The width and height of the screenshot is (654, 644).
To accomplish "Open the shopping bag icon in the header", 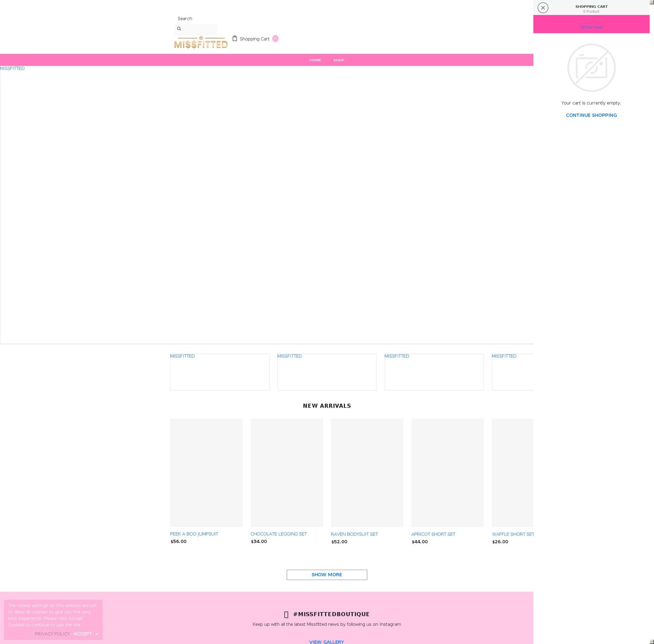I will 236,38.
